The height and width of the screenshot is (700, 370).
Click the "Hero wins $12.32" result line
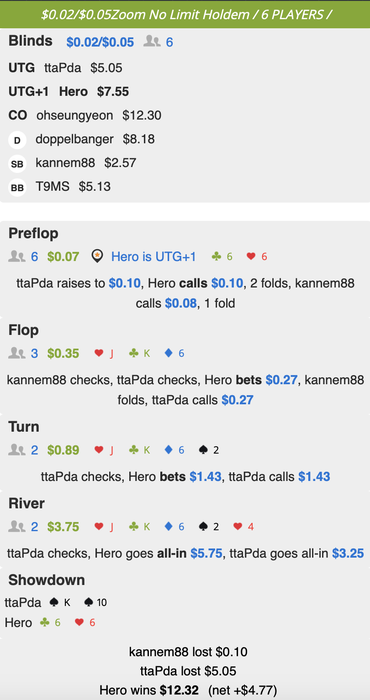149,690
